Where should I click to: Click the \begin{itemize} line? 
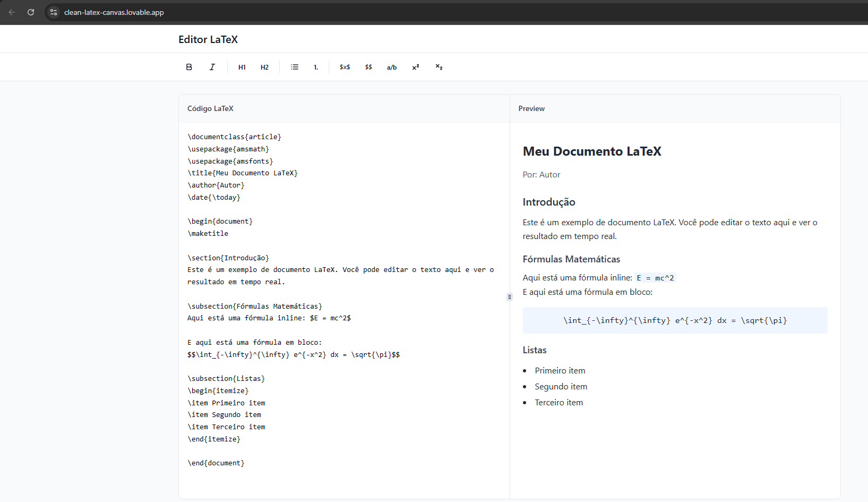tap(218, 391)
